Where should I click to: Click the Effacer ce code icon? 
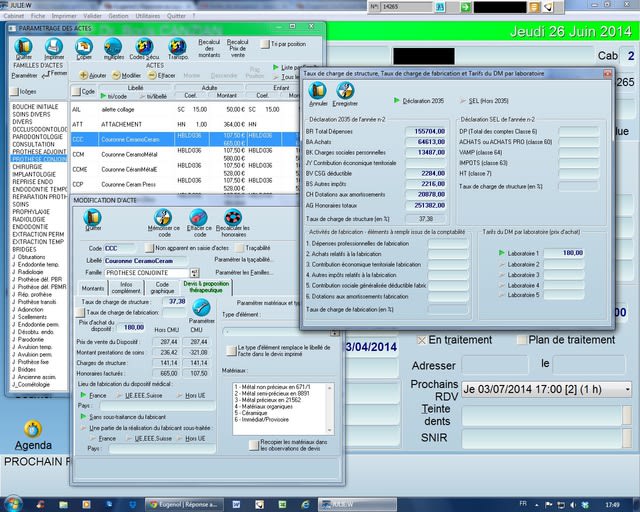198,218
